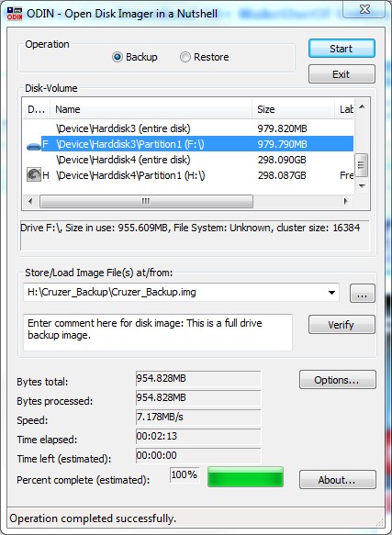
Task: Click the D... column header
Action: point(37,109)
